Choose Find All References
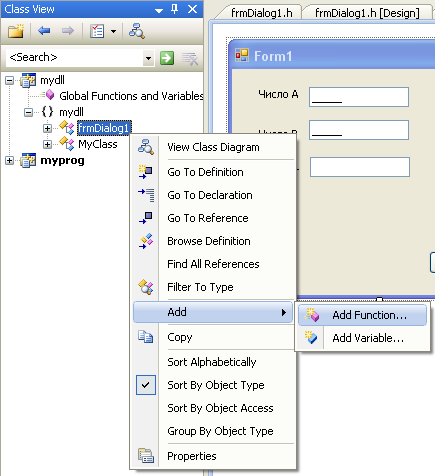The height and width of the screenshot is (476, 435). click(x=213, y=264)
